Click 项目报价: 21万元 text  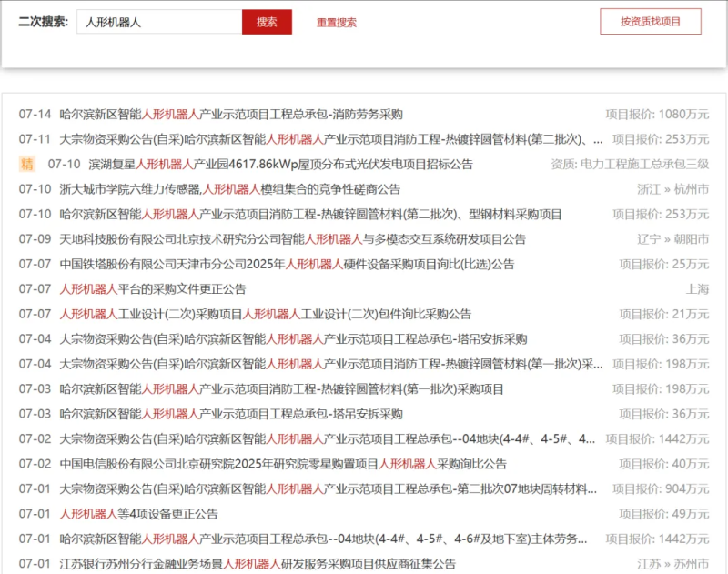coord(664,314)
